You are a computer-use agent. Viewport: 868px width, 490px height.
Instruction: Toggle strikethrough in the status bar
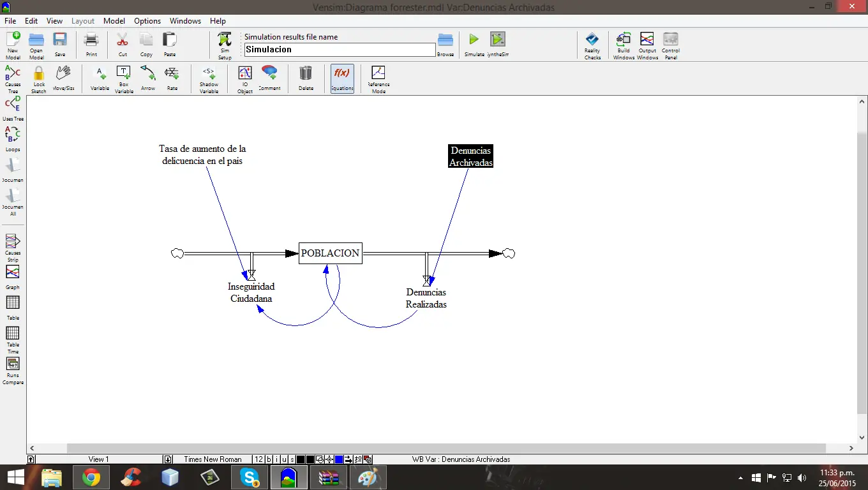(292, 459)
